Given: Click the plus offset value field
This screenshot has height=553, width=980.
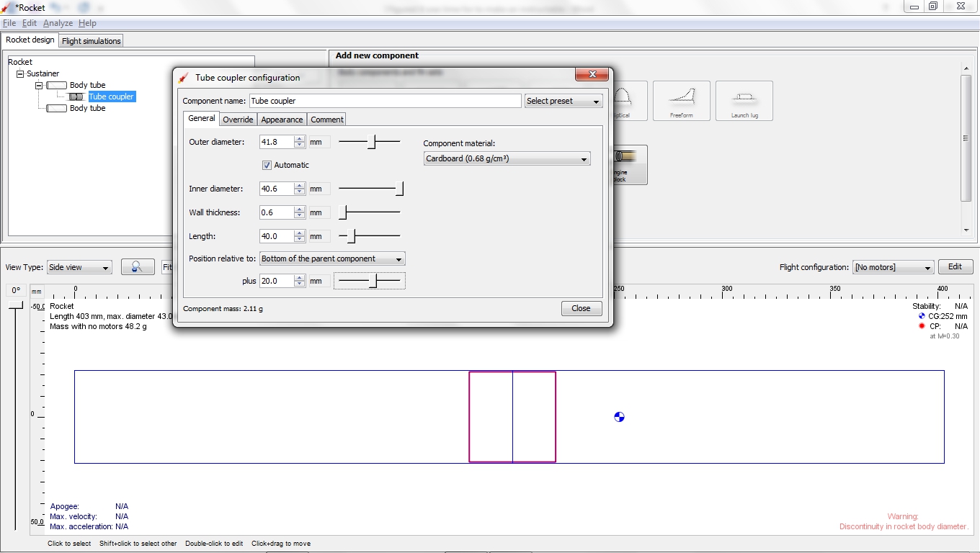Looking at the screenshot, I should click(x=277, y=281).
